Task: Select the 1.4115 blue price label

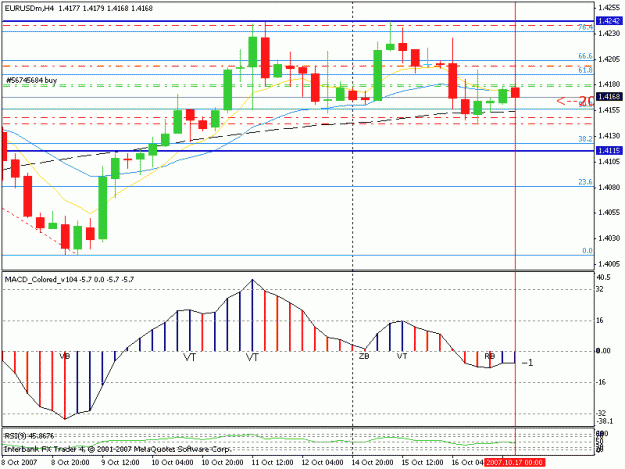Action: (609, 151)
